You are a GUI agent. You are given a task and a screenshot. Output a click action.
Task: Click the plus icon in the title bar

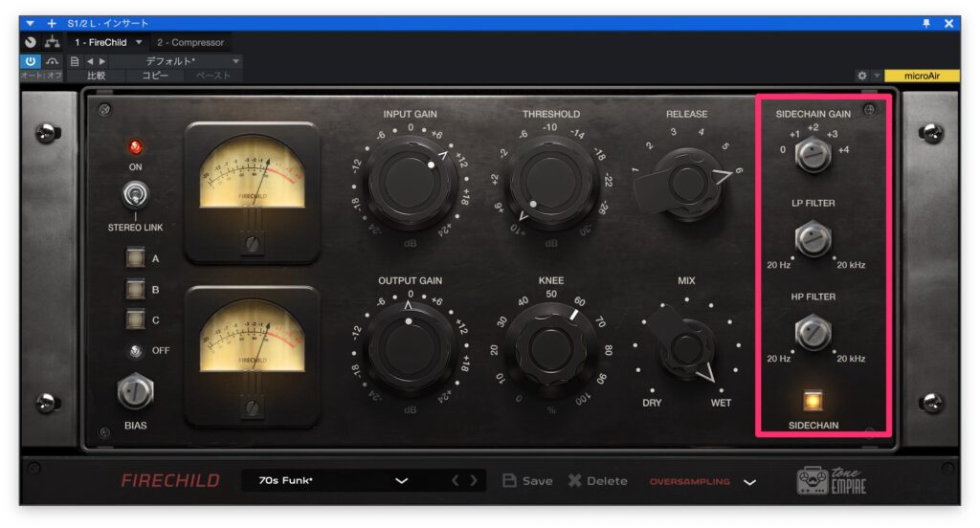tap(52, 23)
